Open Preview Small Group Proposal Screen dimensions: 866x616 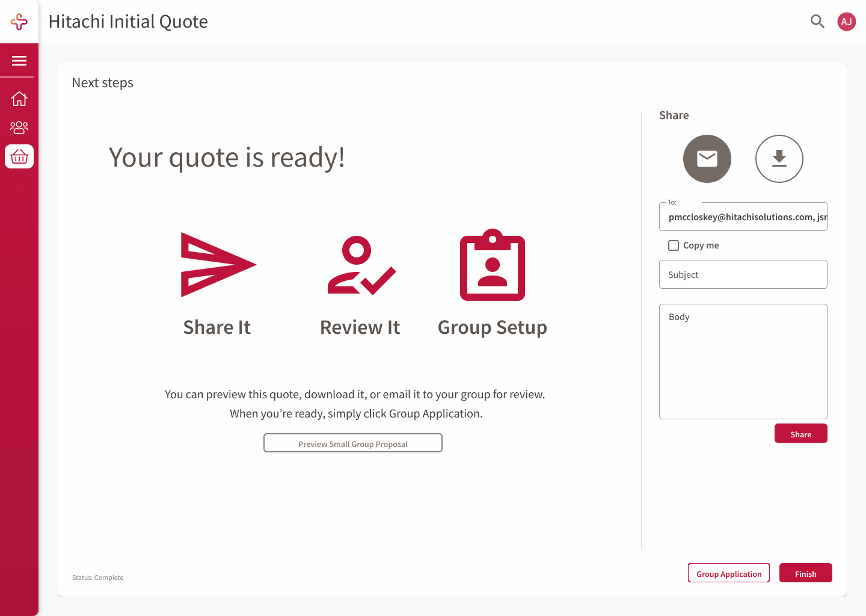pyautogui.click(x=353, y=443)
